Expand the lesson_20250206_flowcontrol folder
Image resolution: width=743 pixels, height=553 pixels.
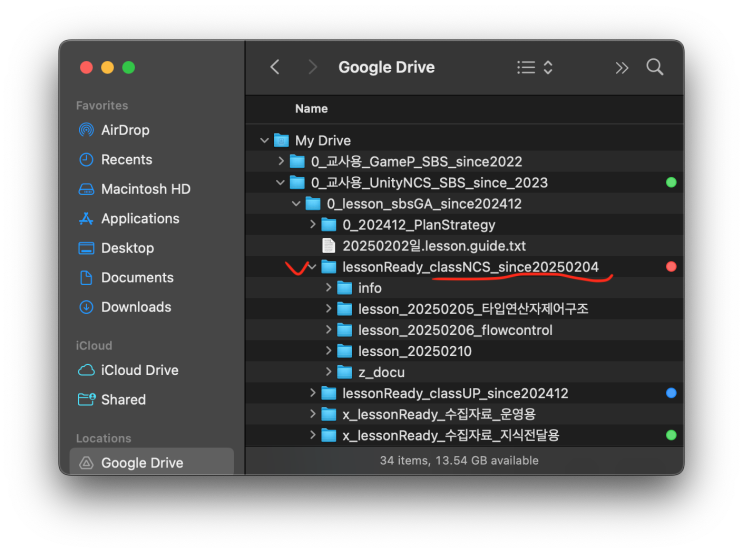328,329
